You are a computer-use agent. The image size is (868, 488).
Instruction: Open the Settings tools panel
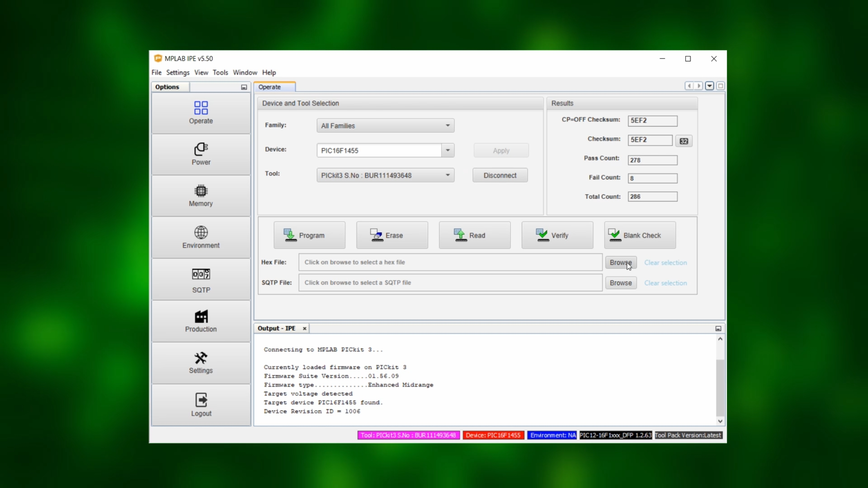[201, 363]
